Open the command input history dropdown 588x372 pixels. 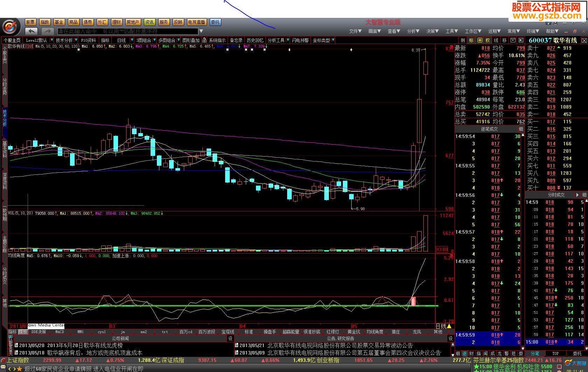click(x=201, y=31)
